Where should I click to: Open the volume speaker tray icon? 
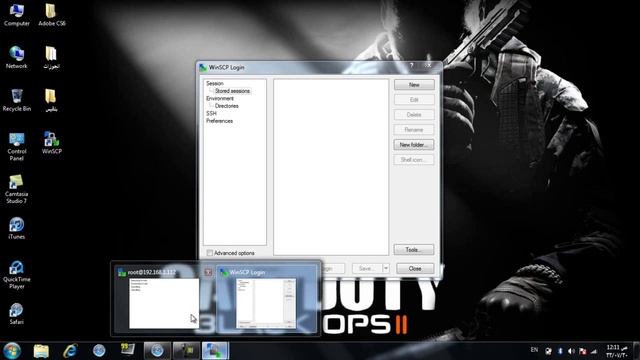coord(571,351)
